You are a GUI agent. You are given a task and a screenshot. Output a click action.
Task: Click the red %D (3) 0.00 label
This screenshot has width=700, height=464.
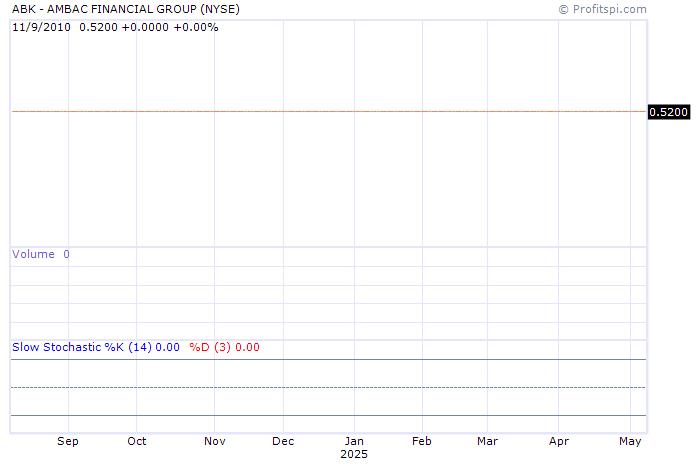(x=224, y=347)
